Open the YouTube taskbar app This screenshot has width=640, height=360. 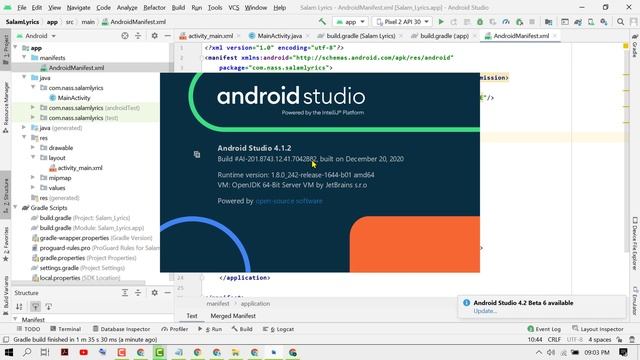tap(84, 352)
